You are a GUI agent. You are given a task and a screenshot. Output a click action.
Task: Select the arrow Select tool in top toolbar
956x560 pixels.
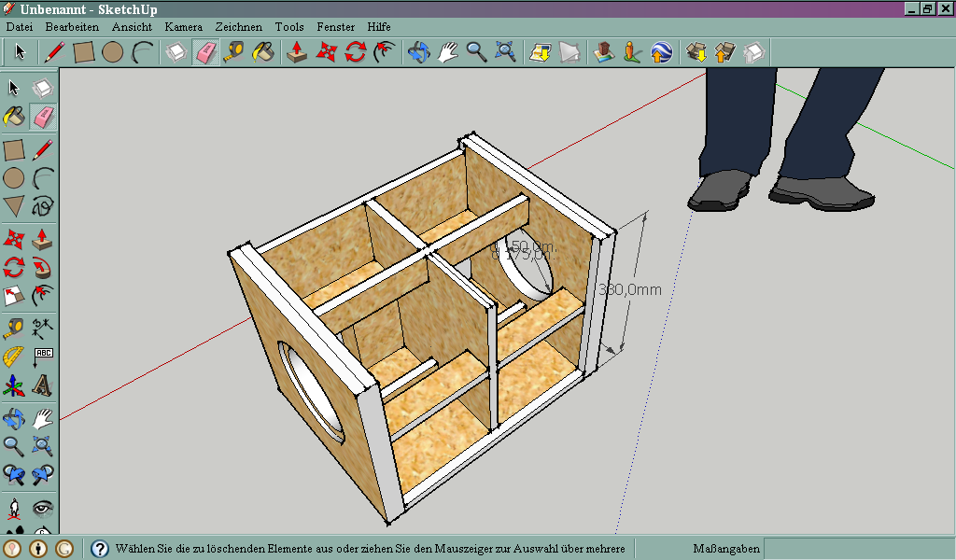pyautogui.click(x=21, y=52)
